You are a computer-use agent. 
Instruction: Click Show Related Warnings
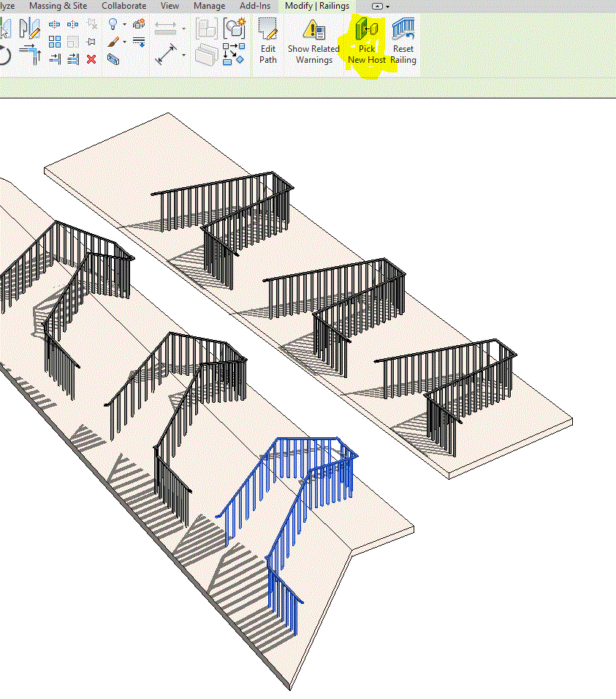click(x=313, y=40)
